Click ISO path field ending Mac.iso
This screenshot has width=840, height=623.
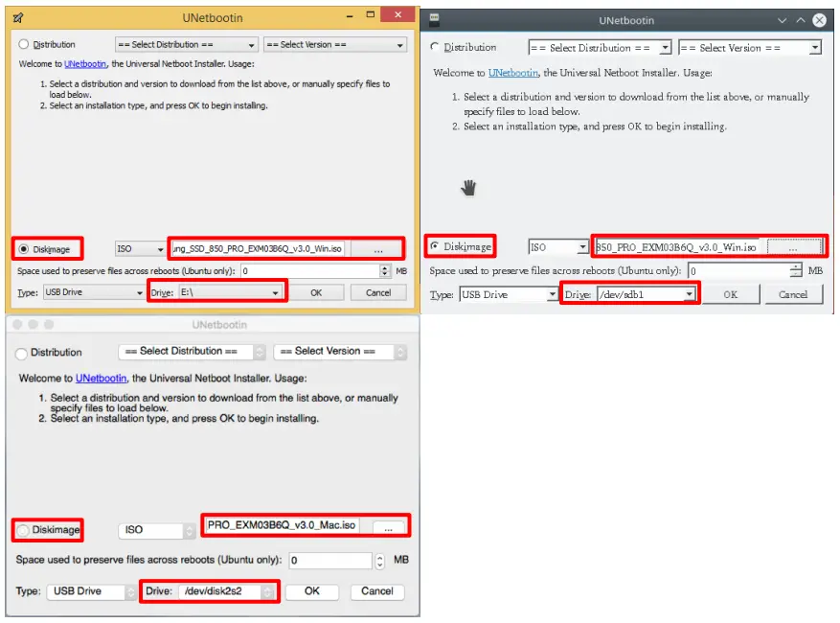pyautogui.click(x=283, y=525)
